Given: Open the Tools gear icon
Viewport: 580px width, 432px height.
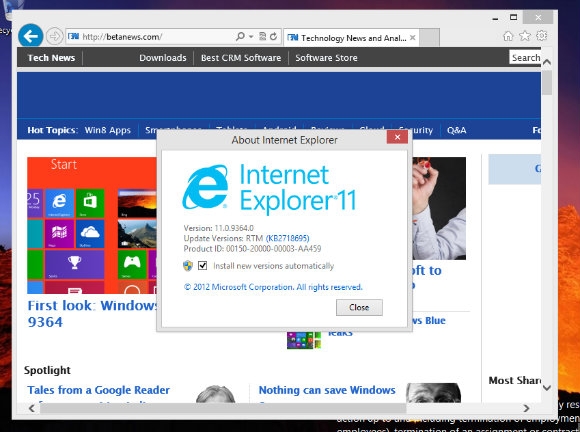Looking at the screenshot, I should (x=542, y=36).
